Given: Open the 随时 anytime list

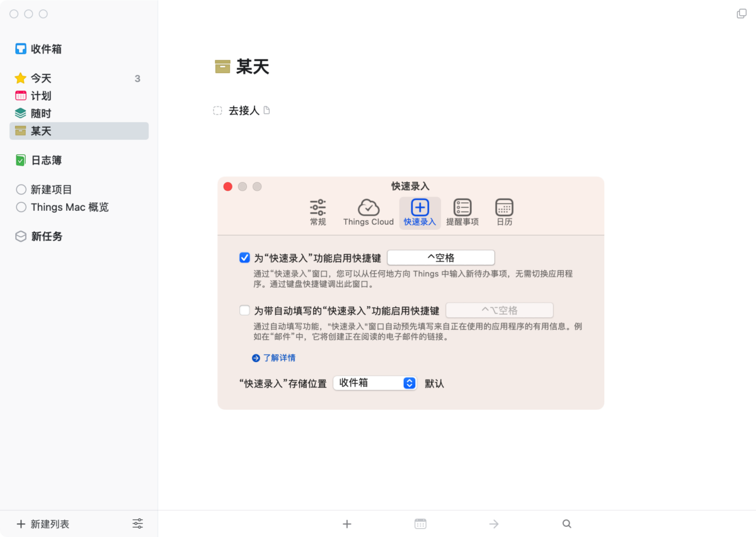Looking at the screenshot, I should 79,113.
